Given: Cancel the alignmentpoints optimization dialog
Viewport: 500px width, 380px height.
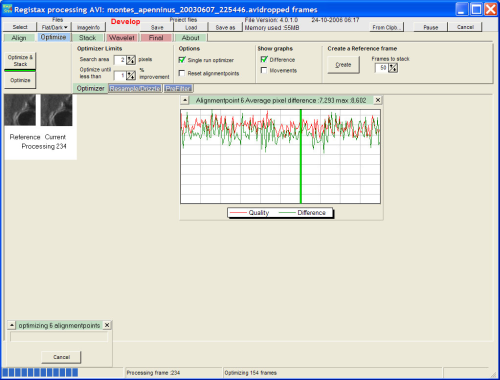Looking at the screenshot, I should (x=61, y=357).
